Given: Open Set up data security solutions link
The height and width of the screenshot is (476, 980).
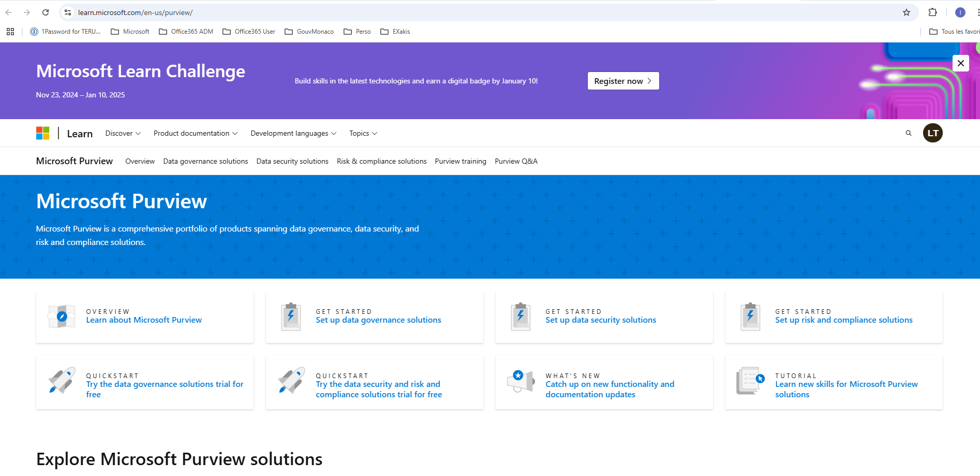Looking at the screenshot, I should click(600, 320).
